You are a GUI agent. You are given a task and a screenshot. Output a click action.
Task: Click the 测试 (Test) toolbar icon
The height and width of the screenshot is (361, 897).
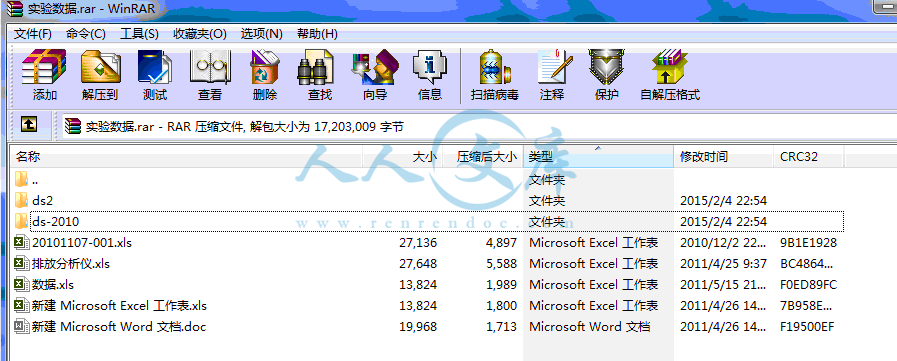[x=154, y=67]
